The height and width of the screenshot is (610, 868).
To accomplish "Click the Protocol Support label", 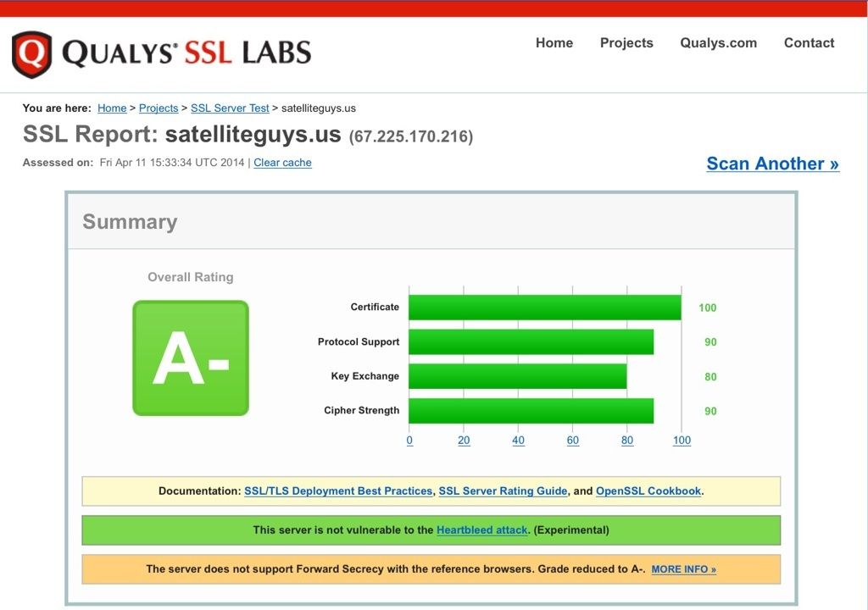I will [359, 341].
